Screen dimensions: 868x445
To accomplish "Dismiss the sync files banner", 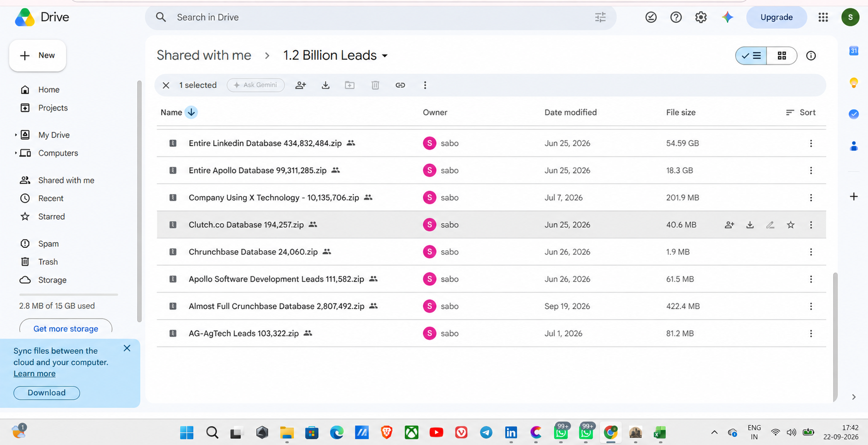I will click(127, 348).
